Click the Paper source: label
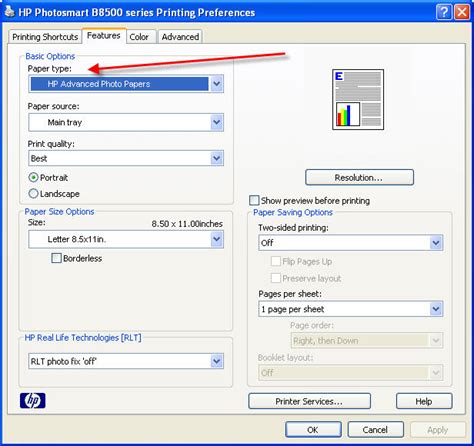 [x=53, y=106]
